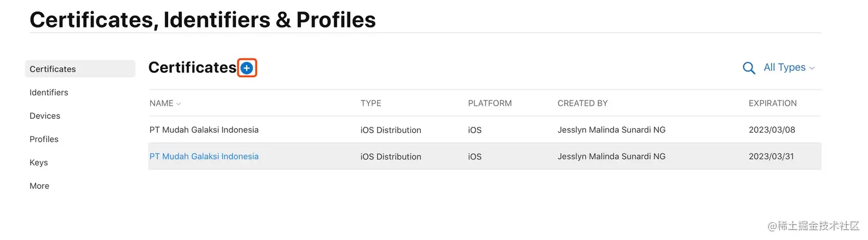Open the highlighted PT Mudah Galaksi Indonesia link
This screenshot has width=868, height=240.
[204, 156]
